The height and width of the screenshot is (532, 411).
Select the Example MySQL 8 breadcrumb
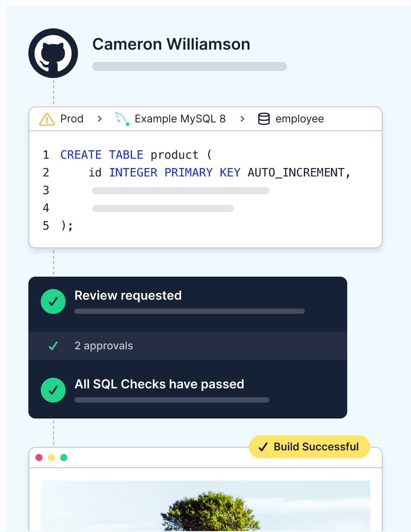pos(180,119)
